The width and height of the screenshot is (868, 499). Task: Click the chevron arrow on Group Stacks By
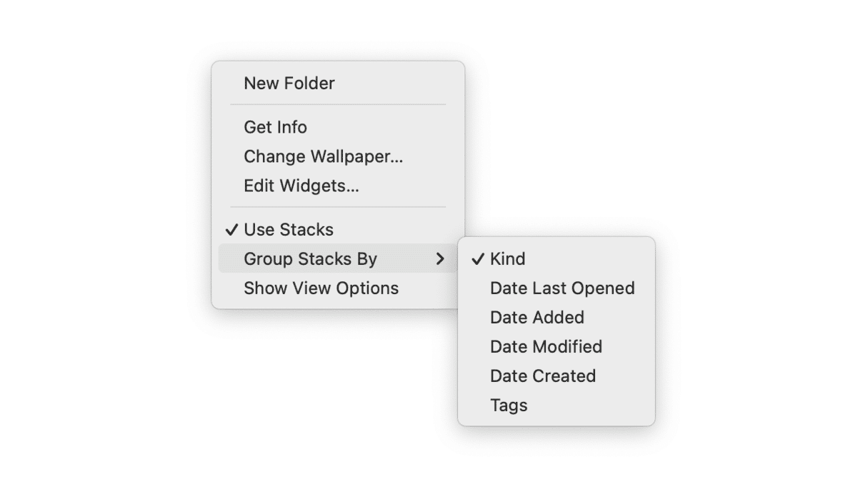pos(440,259)
